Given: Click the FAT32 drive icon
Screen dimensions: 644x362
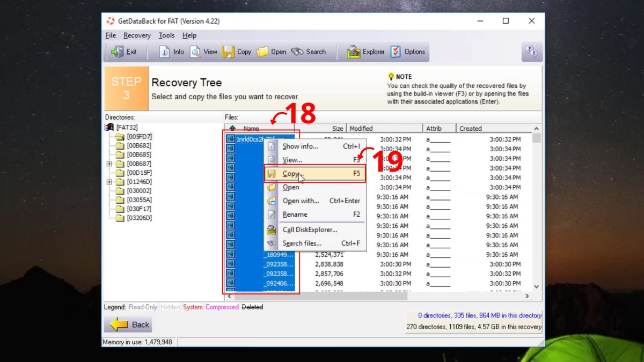Looking at the screenshot, I should pyautogui.click(x=109, y=127).
